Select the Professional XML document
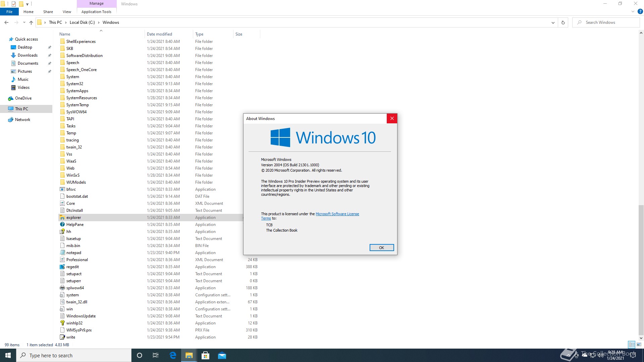The height and width of the screenshot is (362, 644). pos(77,260)
